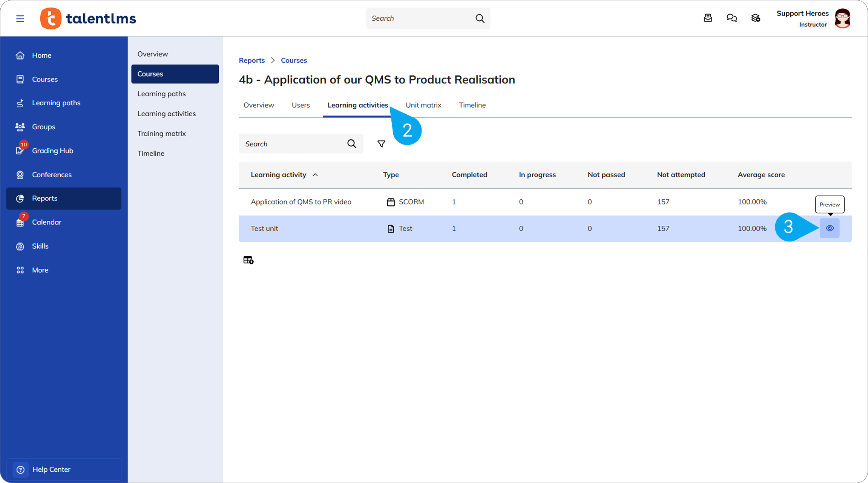This screenshot has width=868, height=483.
Task: Click the 'Test unit' activity name
Action: (x=264, y=229)
